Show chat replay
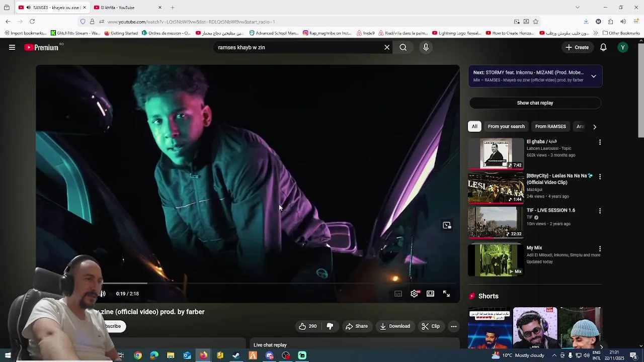This screenshot has height=362, width=644. tap(535, 103)
